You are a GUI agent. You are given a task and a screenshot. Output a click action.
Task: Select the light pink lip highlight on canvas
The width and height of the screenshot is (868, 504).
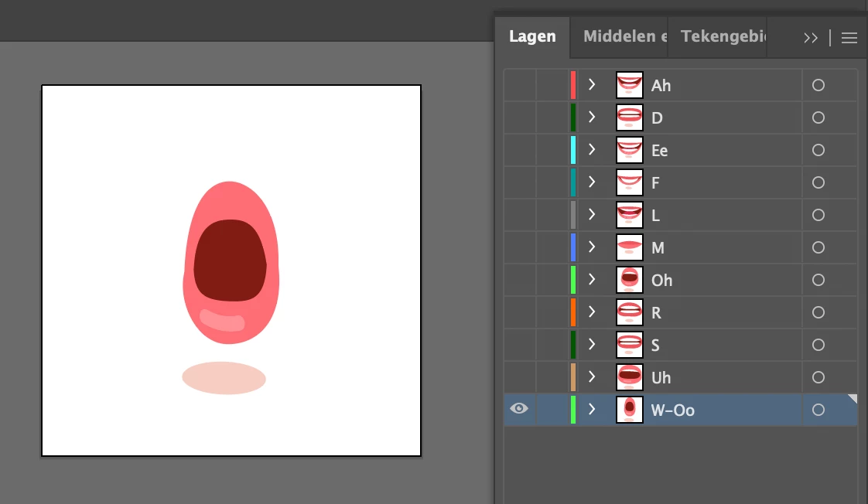coord(222,320)
